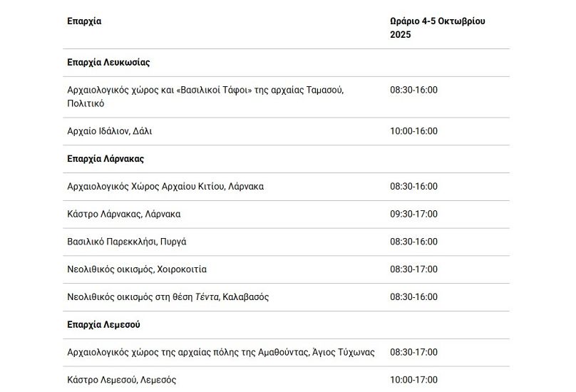
Task: Click the 'Κάστρο Λάρνακας, Λάρνακα' entry
Action: pyautogui.click(x=123, y=215)
